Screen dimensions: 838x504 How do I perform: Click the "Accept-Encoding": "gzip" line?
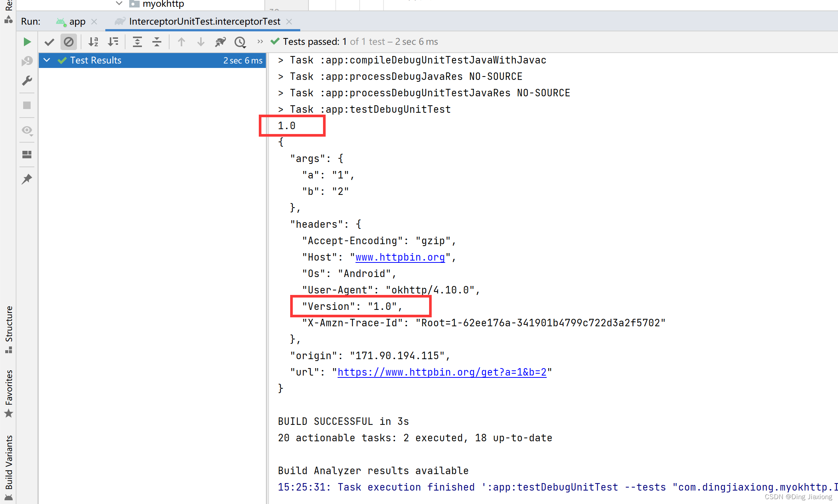point(379,241)
